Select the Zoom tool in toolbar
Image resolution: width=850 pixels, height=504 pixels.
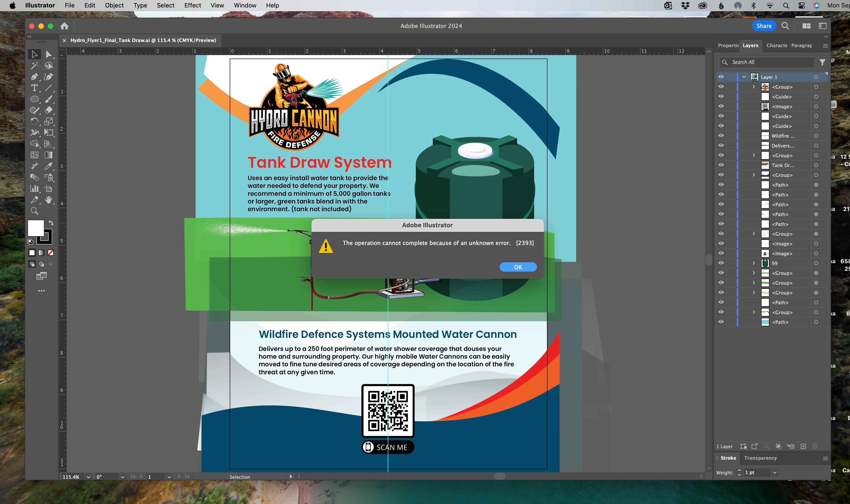coord(34,211)
